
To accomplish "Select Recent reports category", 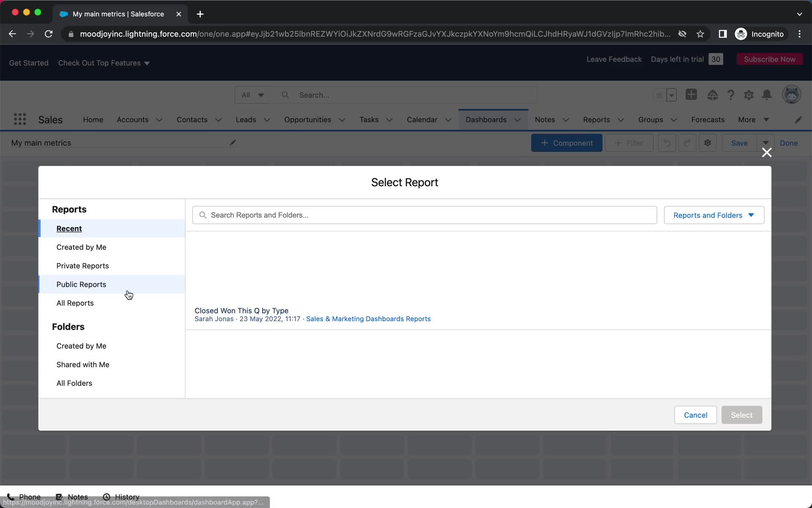I will pos(112,229).
